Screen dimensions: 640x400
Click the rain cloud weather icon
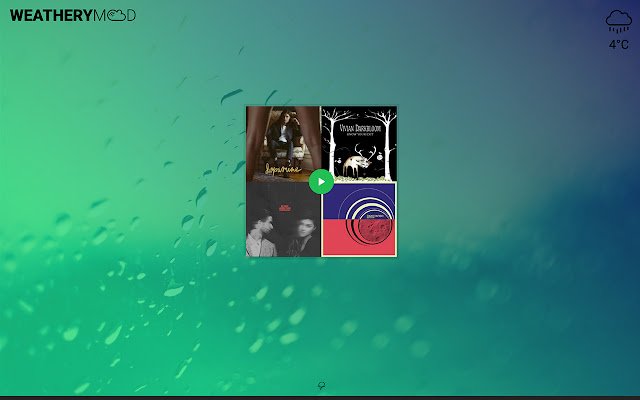(x=619, y=22)
